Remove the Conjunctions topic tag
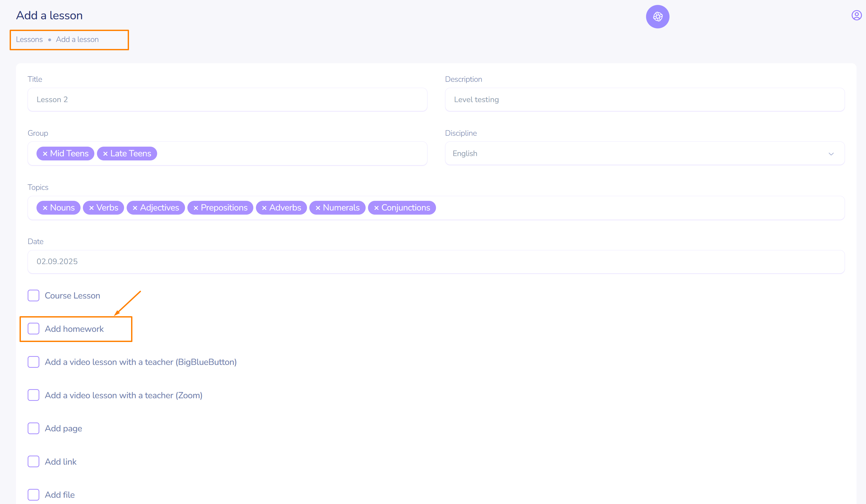The image size is (866, 504). coord(376,208)
